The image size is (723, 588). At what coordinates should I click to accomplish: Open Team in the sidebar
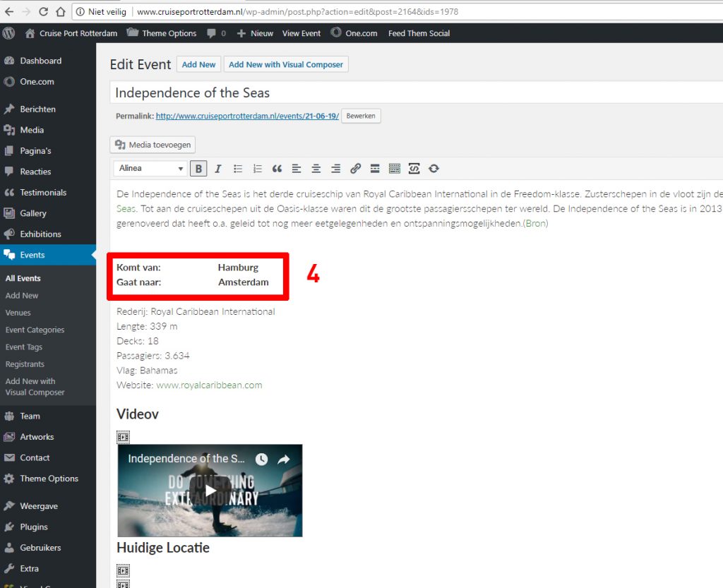pos(48,416)
